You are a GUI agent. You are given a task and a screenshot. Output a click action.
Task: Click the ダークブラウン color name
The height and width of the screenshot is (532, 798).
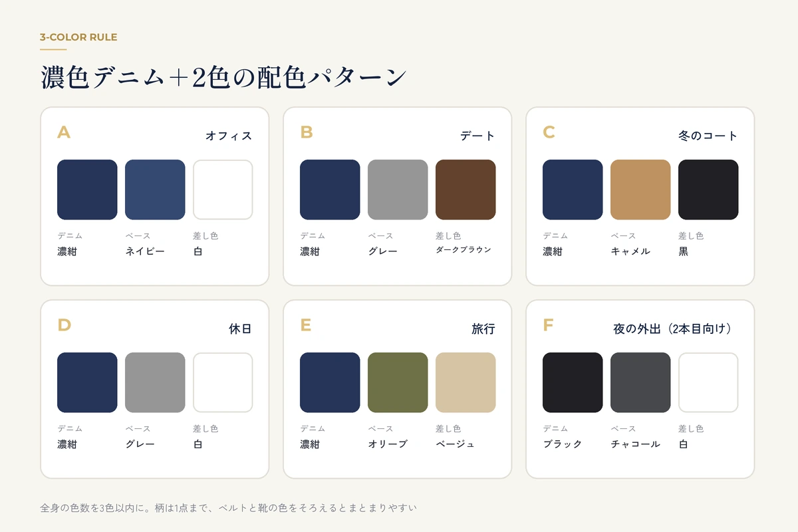[464, 250]
